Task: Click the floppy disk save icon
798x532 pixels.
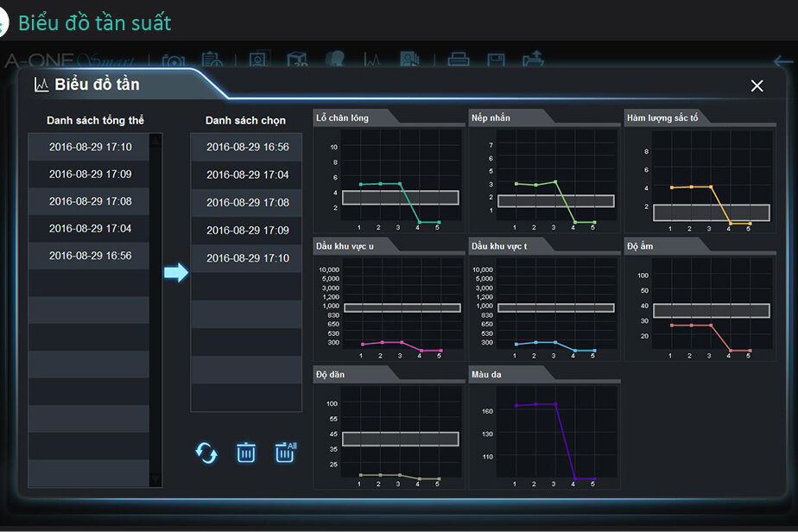Action: coord(496,60)
